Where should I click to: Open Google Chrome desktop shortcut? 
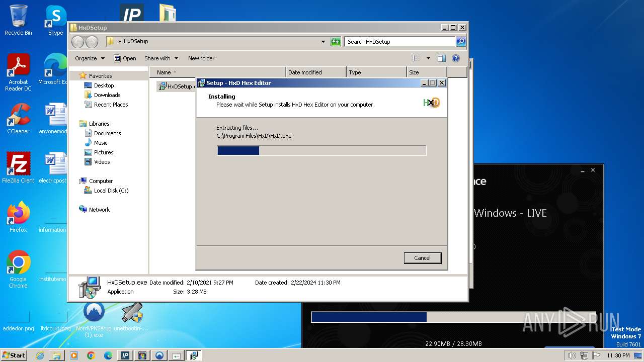point(18,269)
